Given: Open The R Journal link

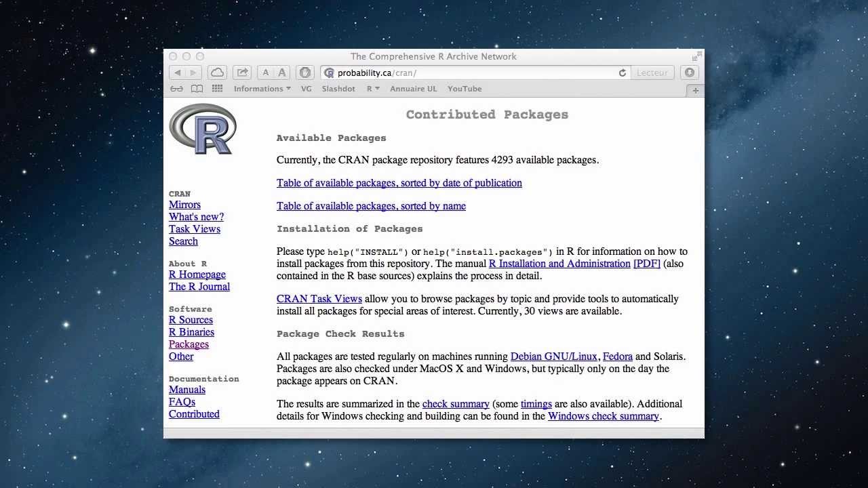Looking at the screenshot, I should pos(199,287).
